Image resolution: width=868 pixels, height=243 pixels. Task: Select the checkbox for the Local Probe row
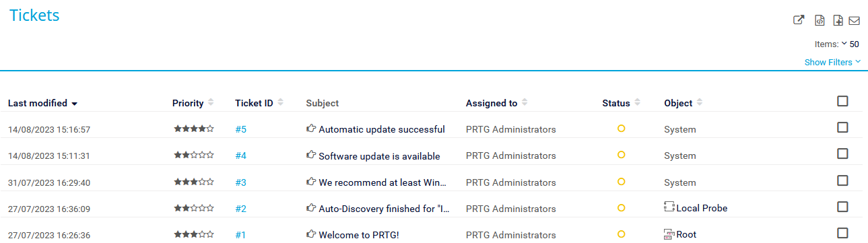click(842, 207)
